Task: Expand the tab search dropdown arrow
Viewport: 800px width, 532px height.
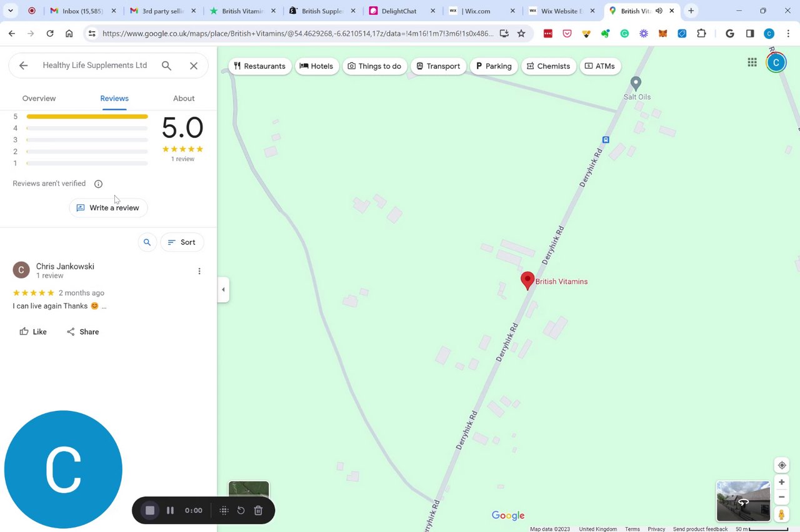Action: point(11,11)
